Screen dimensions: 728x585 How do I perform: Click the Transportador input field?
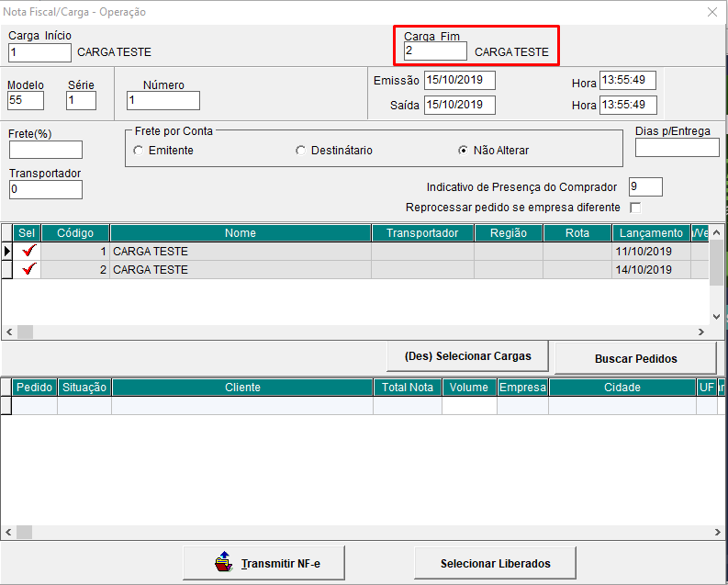click(45, 189)
